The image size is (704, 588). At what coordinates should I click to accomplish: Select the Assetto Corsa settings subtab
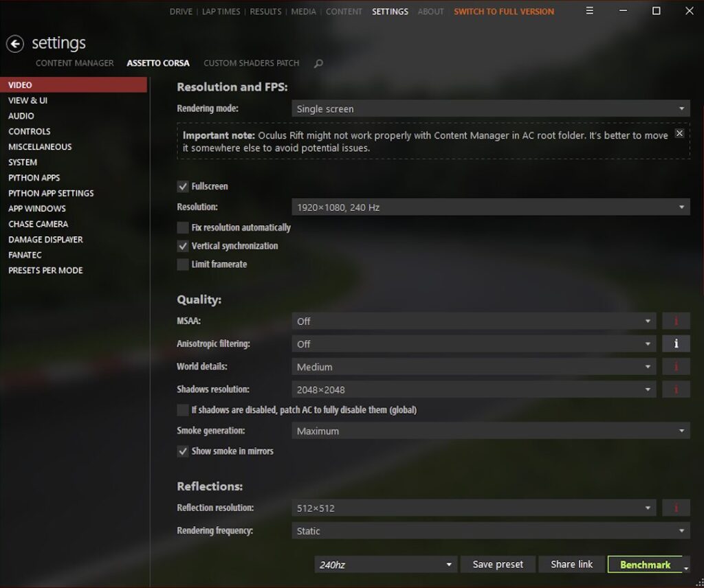click(x=158, y=63)
